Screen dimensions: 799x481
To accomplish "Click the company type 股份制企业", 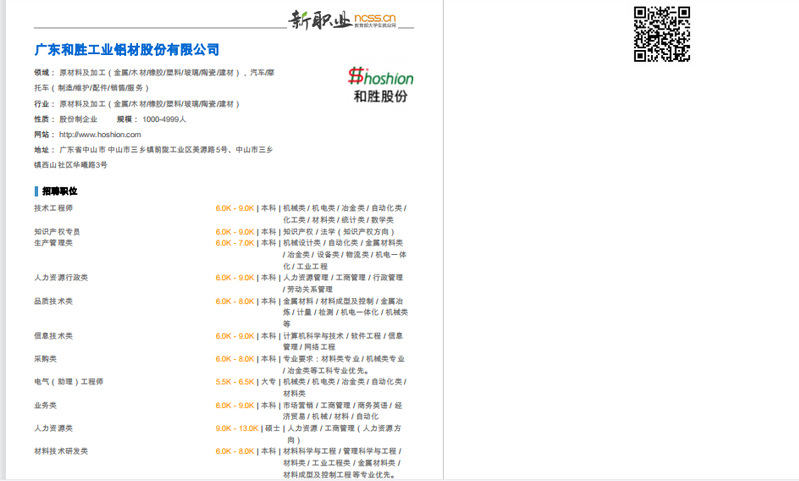I will tap(78, 119).
